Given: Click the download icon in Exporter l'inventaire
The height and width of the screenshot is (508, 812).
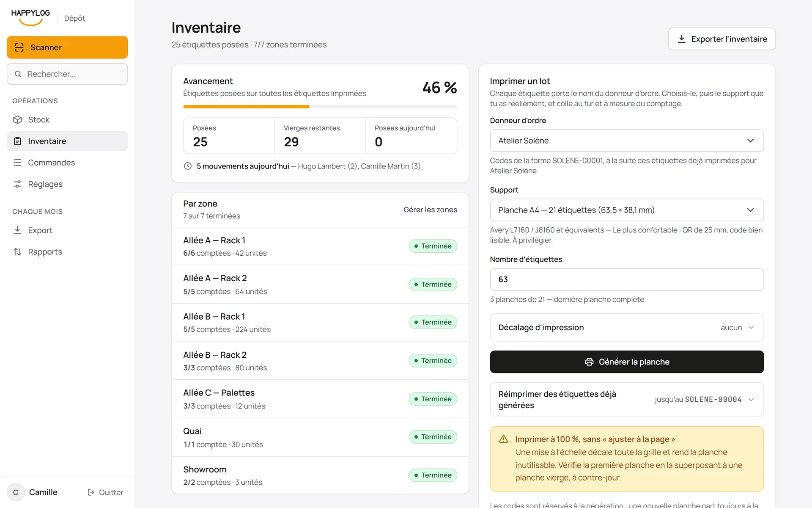Looking at the screenshot, I should point(681,39).
